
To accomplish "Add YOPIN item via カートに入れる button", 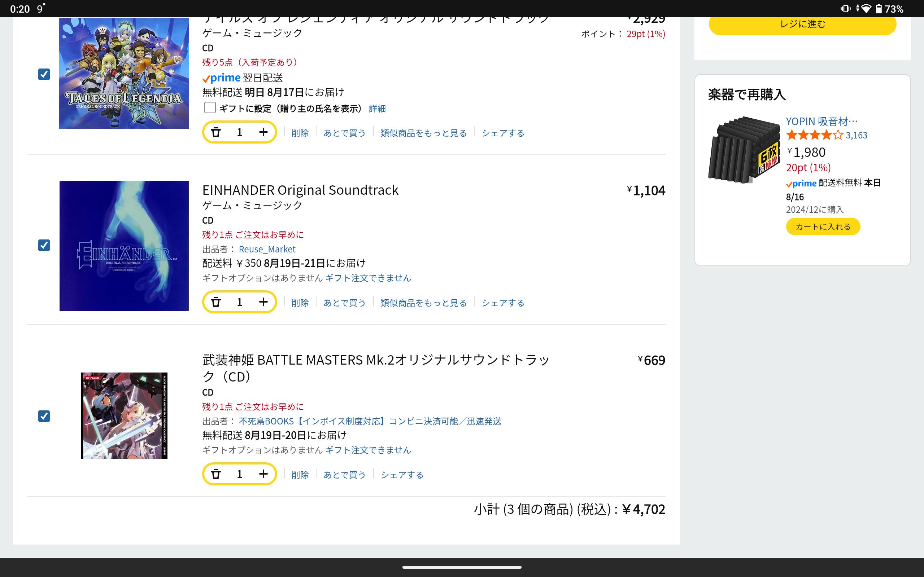I will [x=823, y=227].
